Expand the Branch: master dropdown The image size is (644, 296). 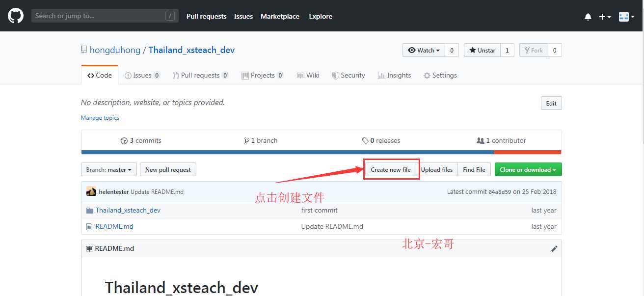pos(109,170)
